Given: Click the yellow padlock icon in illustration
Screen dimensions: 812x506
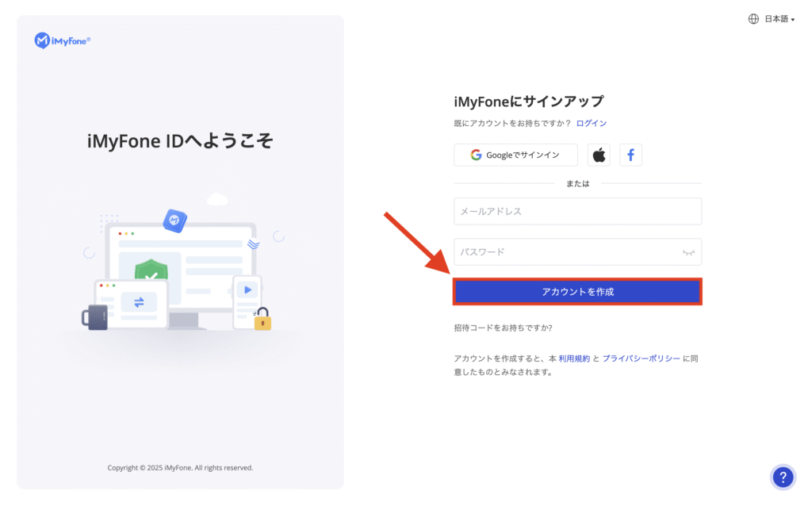Looking at the screenshot, I should [262, 319].
